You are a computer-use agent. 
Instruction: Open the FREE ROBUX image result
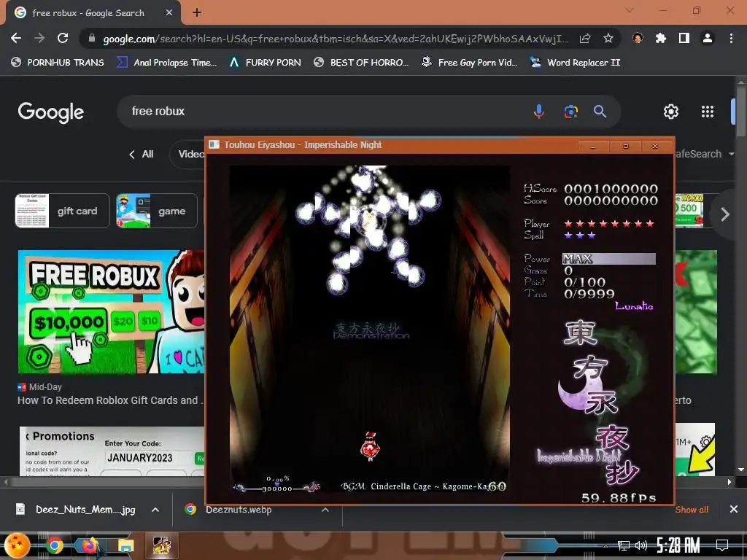click(112, 312)
